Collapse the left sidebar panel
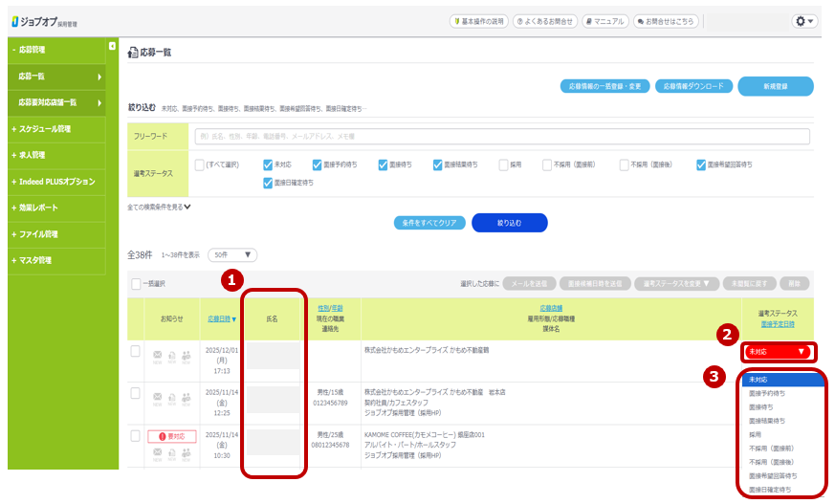835x504 pixels. pos(112,46)
